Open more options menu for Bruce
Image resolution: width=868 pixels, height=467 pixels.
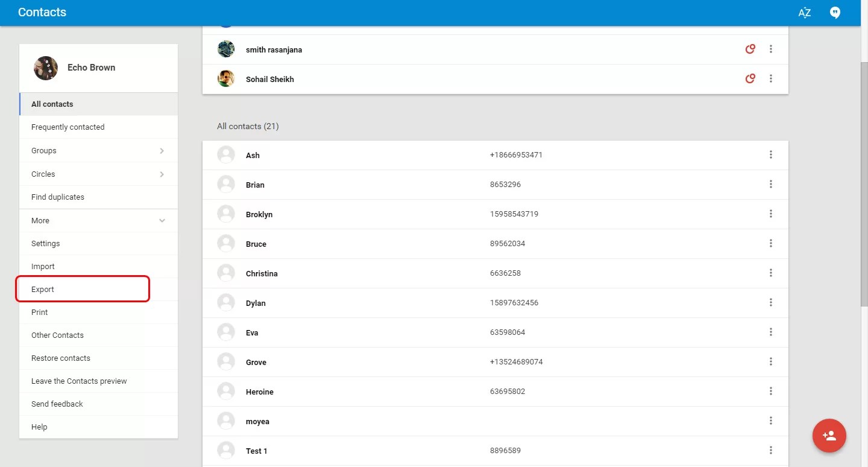click(x=771, y=243)
